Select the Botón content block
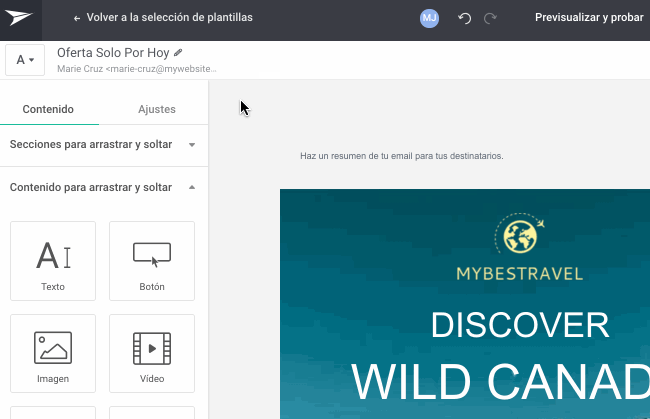Viewport: 650px width, 419px height. [152, 261]
